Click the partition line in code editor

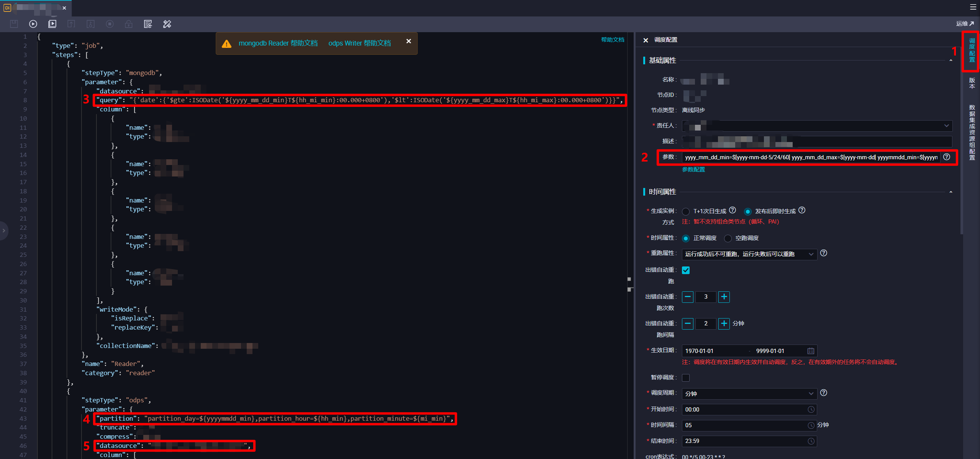coord(275,419)
